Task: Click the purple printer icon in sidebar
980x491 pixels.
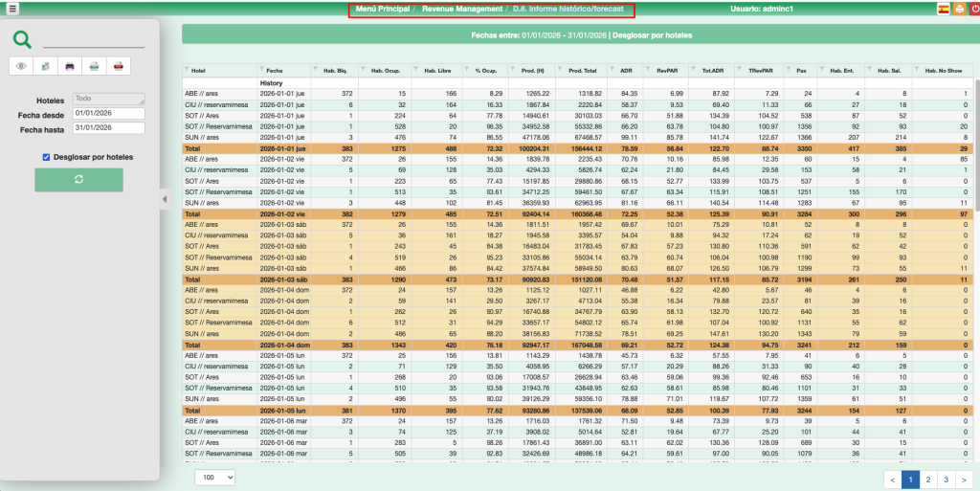Action: point(69,66)
